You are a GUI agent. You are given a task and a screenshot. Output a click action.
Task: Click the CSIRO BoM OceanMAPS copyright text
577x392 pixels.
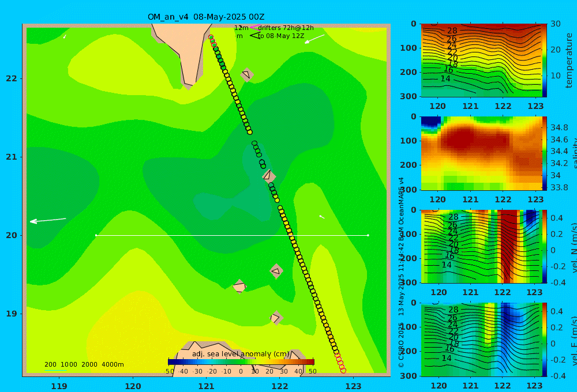401,272
